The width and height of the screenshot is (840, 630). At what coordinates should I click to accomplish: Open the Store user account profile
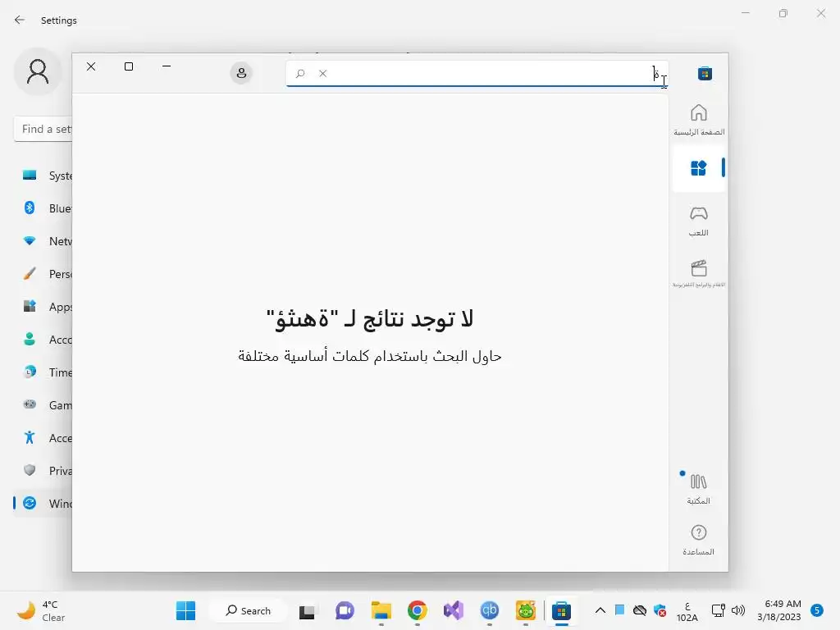[242, 73]
